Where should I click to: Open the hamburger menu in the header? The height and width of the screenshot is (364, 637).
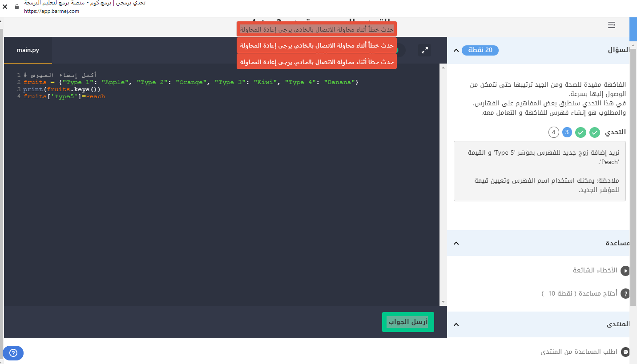click(612, 25)
